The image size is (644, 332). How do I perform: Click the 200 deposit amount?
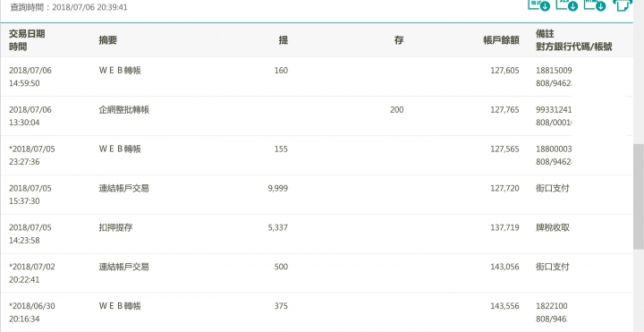(397, 110)
